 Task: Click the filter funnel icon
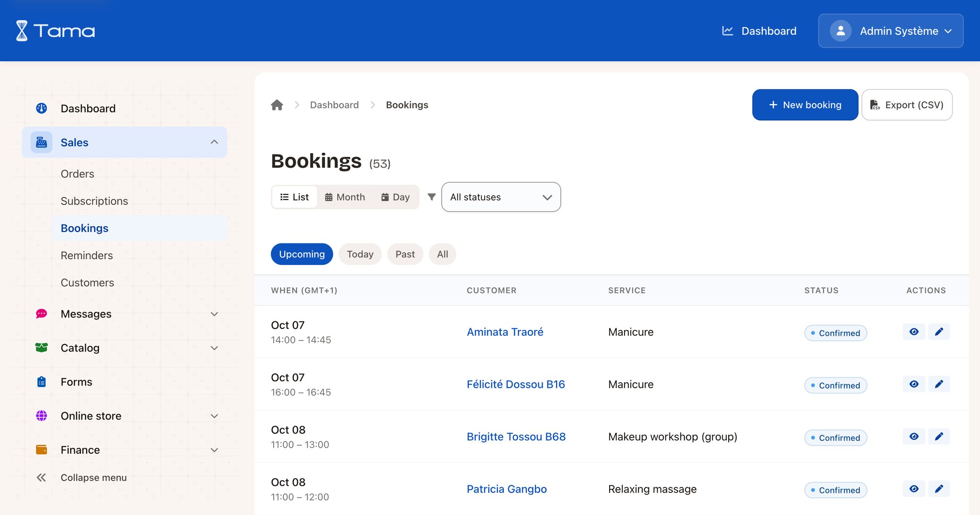coord(432,197)
